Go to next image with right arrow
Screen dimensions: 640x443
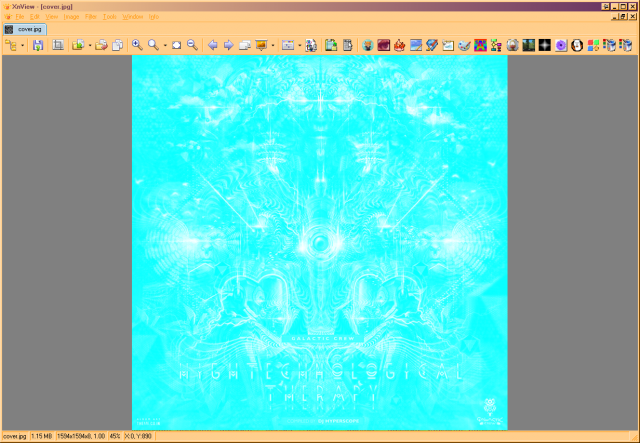pyautogui.click(x=229, y=45)
